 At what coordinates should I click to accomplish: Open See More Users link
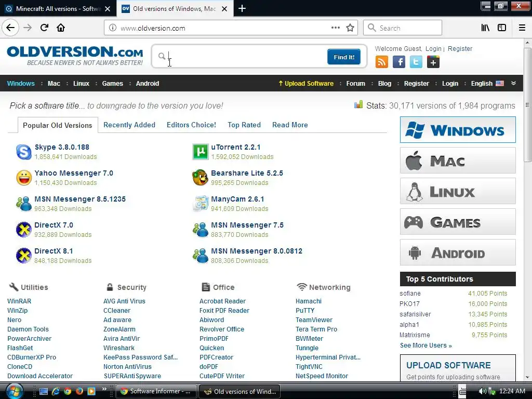(426, 345)
